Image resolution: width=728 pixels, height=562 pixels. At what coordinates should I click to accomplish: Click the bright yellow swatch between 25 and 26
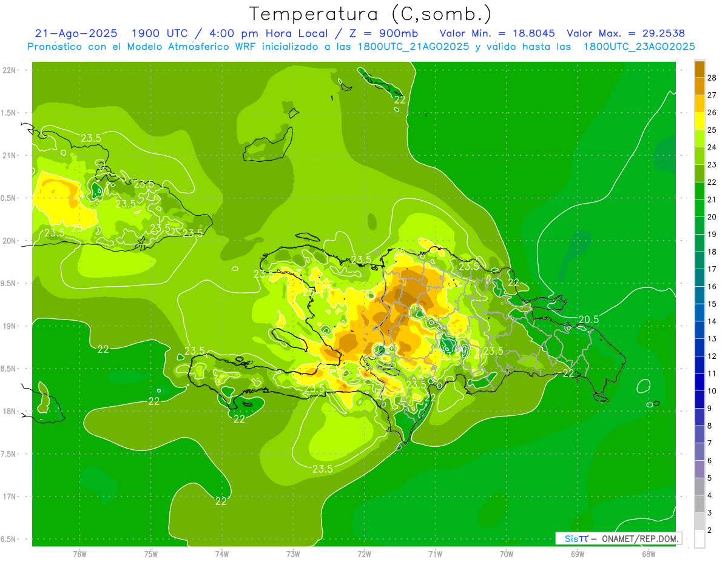pos(700,121)
